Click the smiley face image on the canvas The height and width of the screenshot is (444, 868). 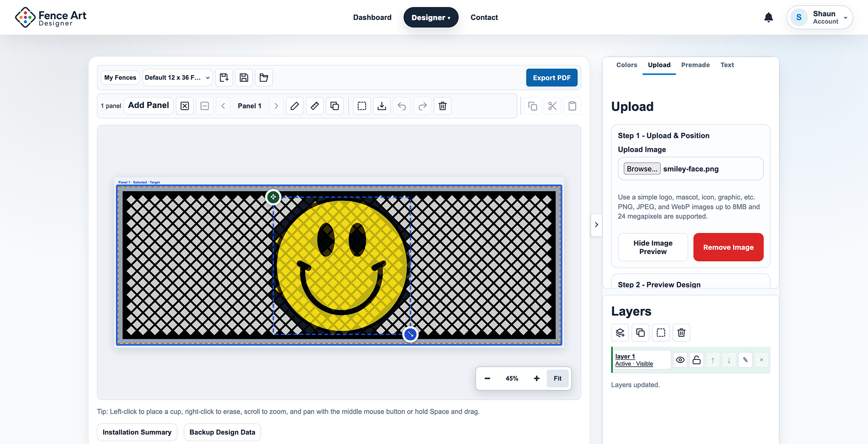tap(342, 266)
